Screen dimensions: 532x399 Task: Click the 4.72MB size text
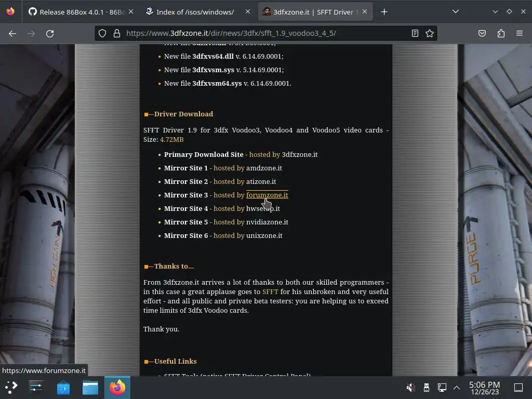(x=171, y=139)
